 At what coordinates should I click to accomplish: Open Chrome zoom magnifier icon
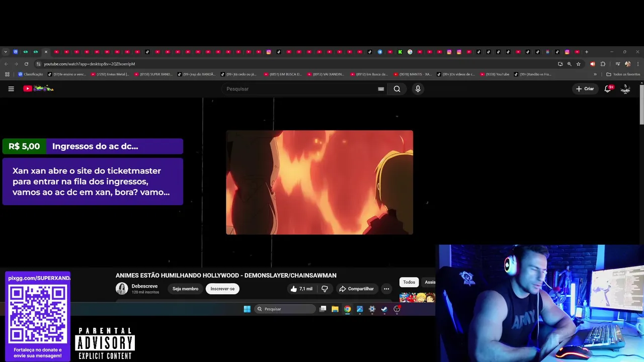[x=569, y=64]
